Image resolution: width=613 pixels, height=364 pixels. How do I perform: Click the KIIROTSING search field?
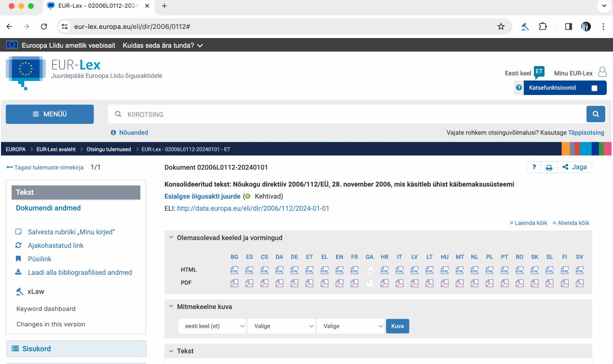347,114
